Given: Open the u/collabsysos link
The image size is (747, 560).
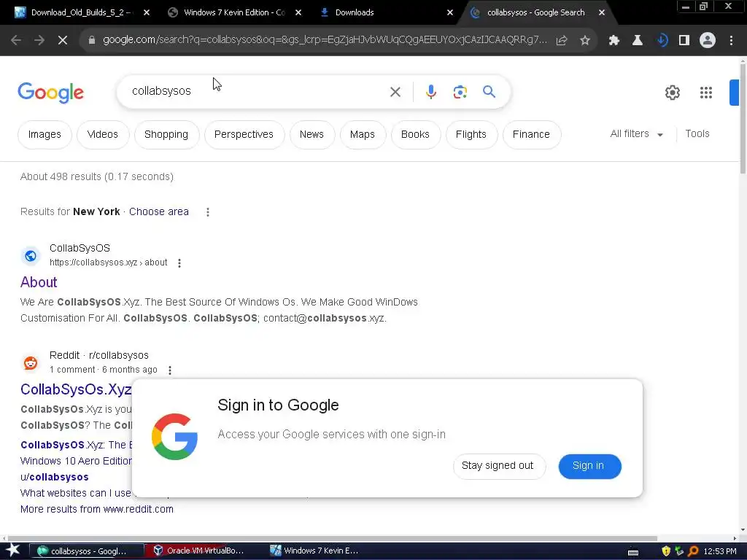Looking at the screenshot, I should (x=54, y=477).
